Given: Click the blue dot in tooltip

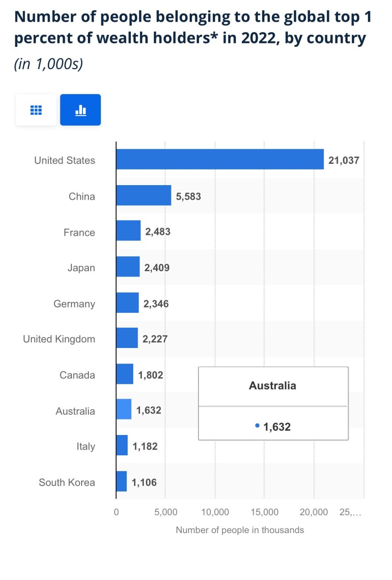Looking at the screenshot, I should click(x=257, y=425).
